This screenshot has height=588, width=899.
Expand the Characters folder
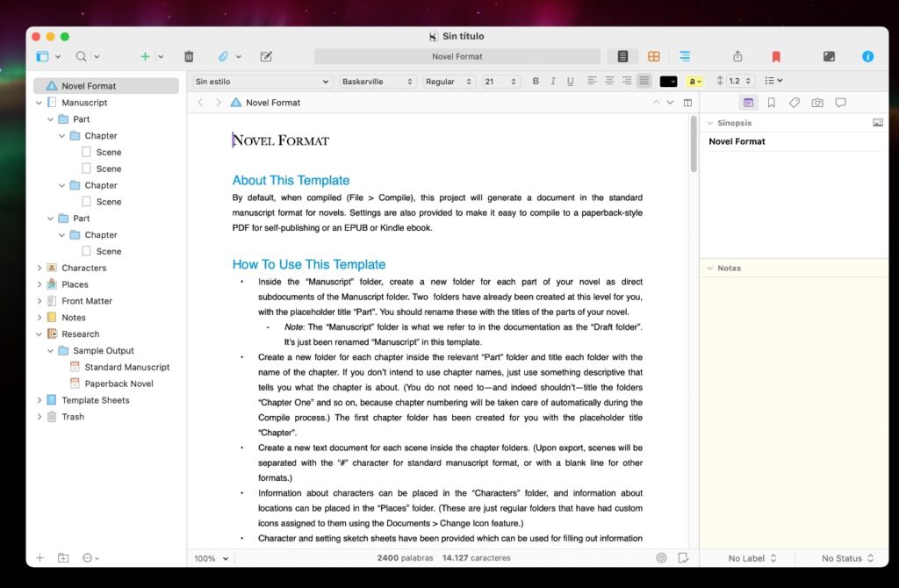point(39,268)
